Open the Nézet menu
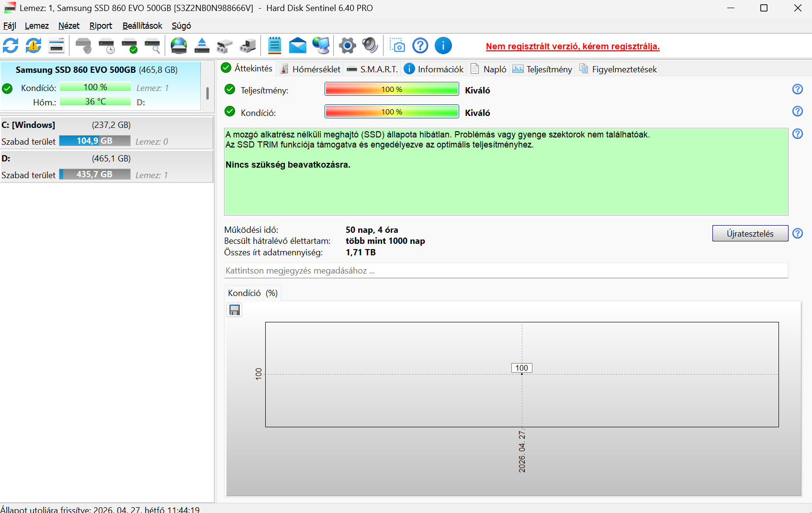The width and height of the screenshot is (812, 513). [x=69, y=26]
